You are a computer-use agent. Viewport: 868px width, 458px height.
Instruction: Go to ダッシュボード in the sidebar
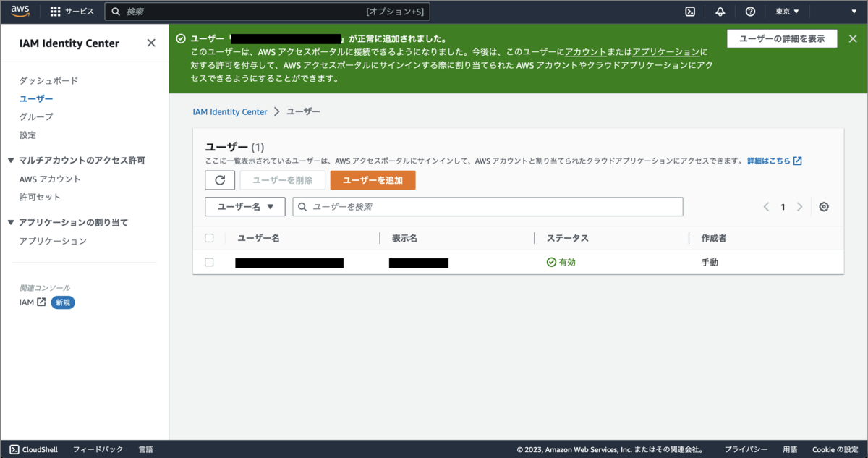pos(48,80)
